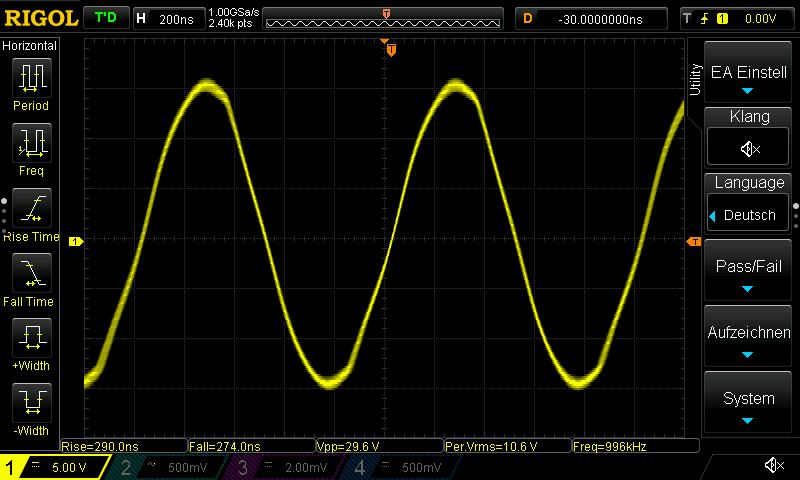Change the Language Deutsch selection
Viewport: 800px width, 480px height.
[748, 215]
